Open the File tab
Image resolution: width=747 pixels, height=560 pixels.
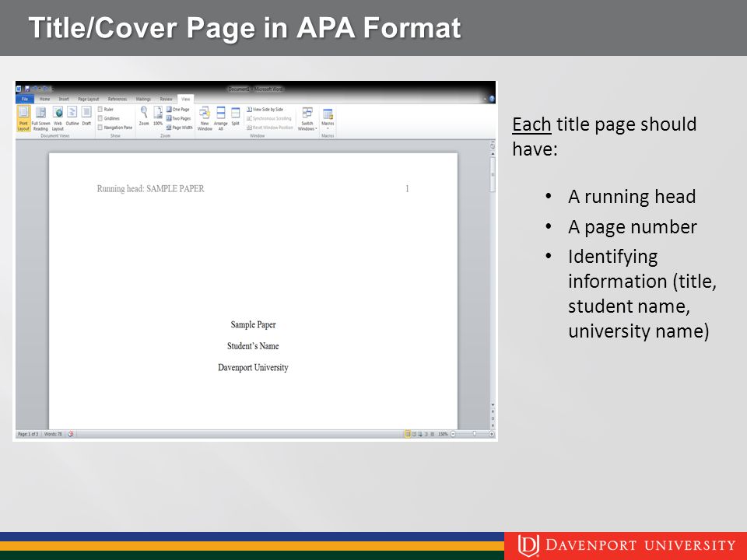25,99
